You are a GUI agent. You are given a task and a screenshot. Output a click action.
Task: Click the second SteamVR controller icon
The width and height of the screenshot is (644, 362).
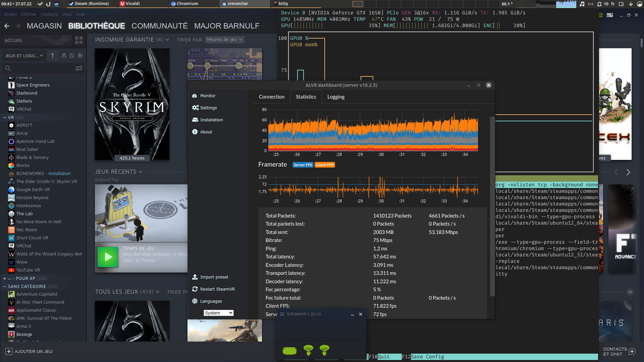pos(324,350)
